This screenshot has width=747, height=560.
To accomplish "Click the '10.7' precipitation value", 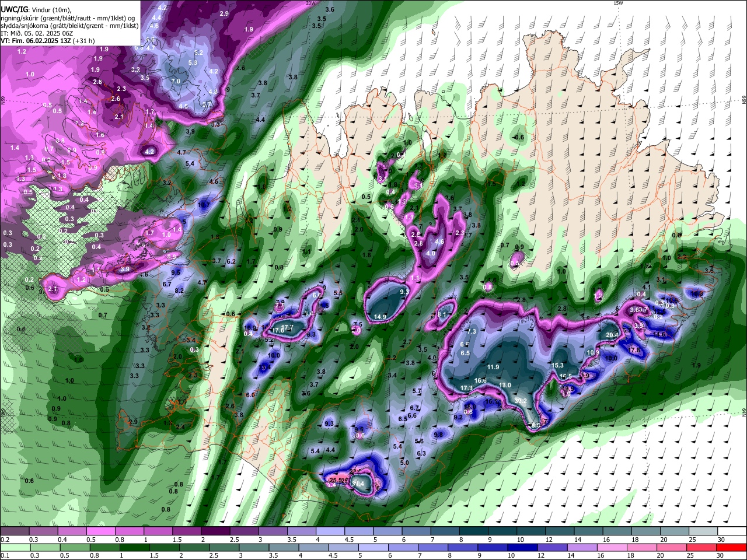I will 204,205.
